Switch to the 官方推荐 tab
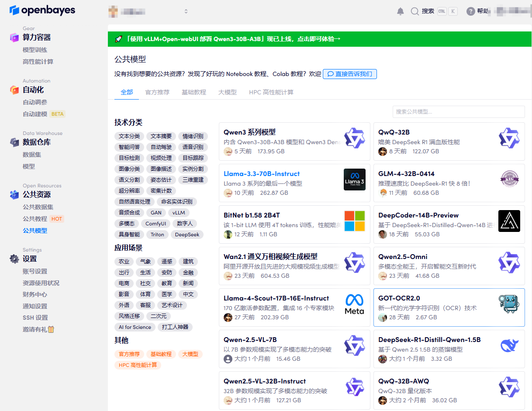The height and width of the screenshot is (411, 532). pyautogui.click(x=157, y=92)
